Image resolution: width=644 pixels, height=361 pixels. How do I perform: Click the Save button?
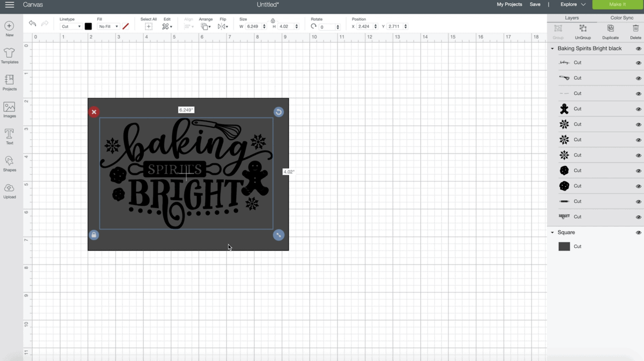535,4
